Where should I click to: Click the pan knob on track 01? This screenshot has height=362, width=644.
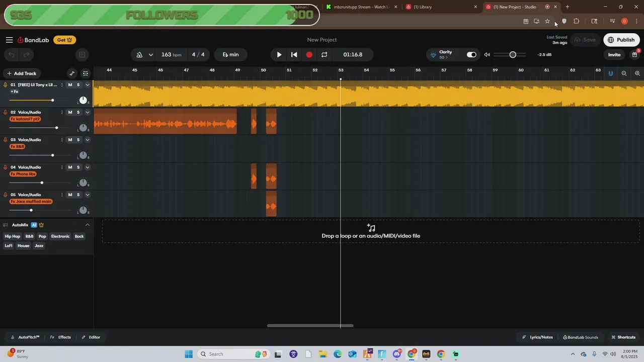84,101
